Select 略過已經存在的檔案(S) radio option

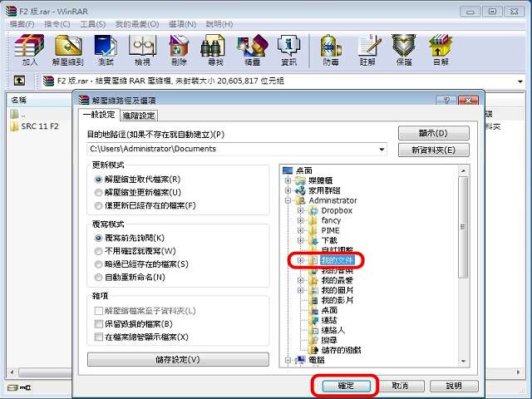tap(98, 264)
